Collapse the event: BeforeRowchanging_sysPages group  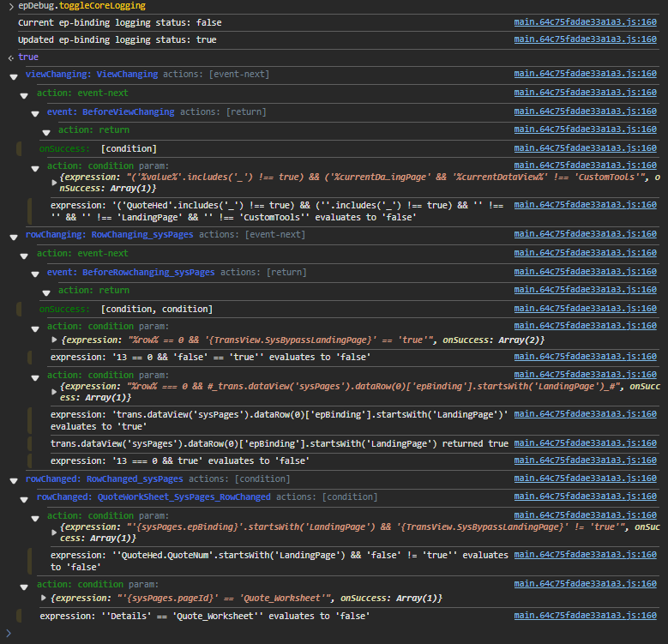(x=35, y=274)
